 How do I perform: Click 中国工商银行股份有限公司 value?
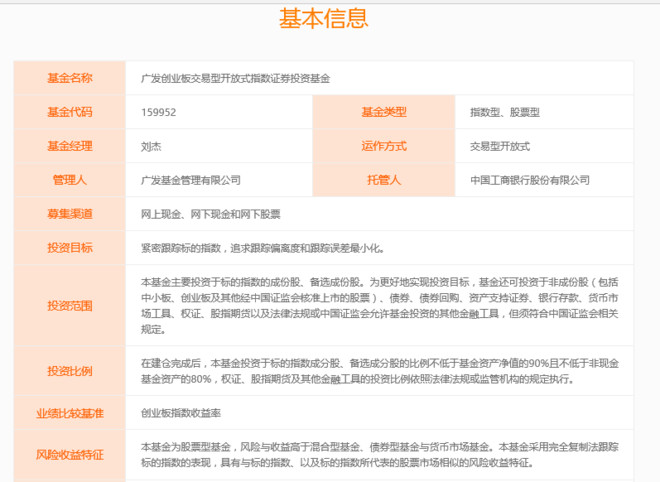click(530, 181)
